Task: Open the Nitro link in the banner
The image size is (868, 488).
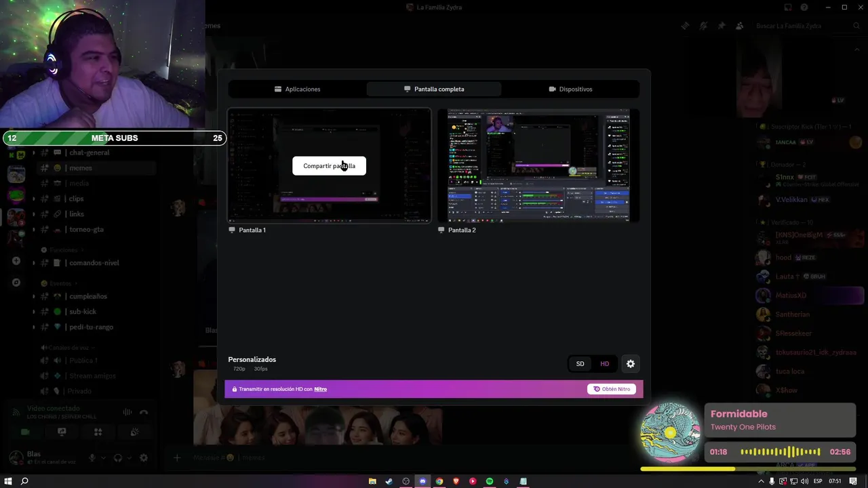Action: click(320, 389)
